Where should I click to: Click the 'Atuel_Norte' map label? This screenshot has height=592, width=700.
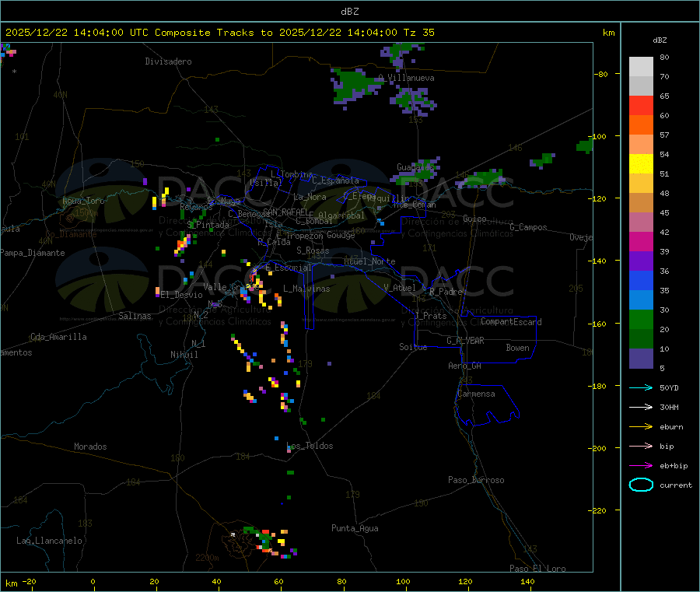(369, 261)
